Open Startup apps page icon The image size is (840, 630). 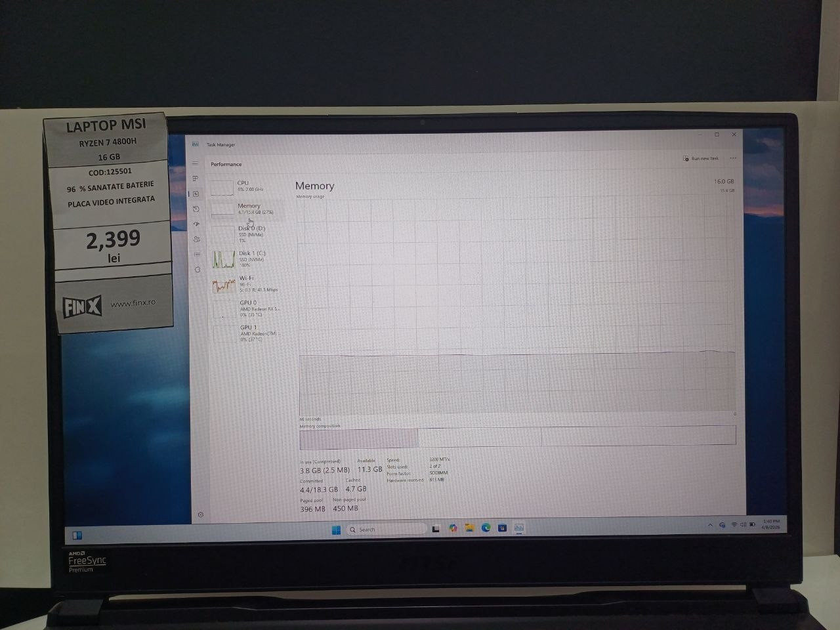[196, 224]
